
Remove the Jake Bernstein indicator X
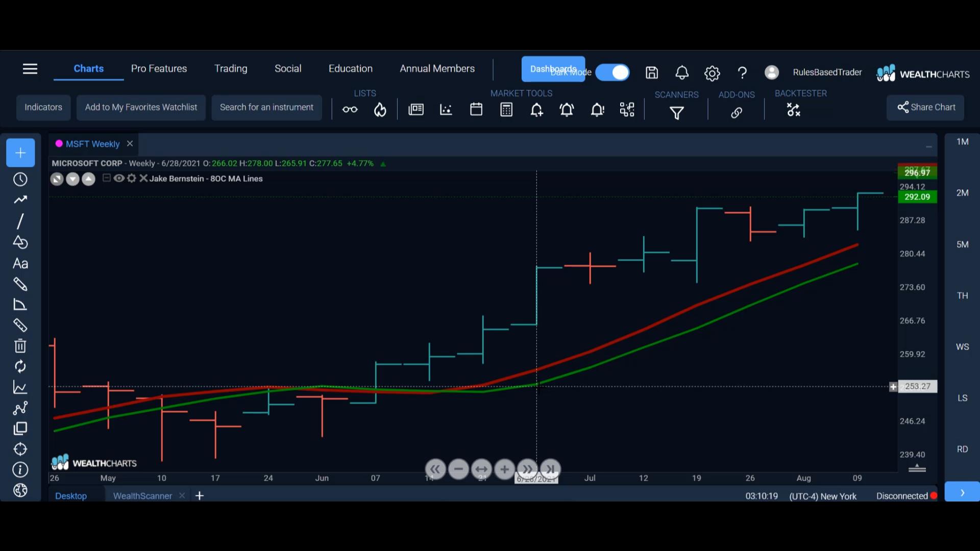143,178
